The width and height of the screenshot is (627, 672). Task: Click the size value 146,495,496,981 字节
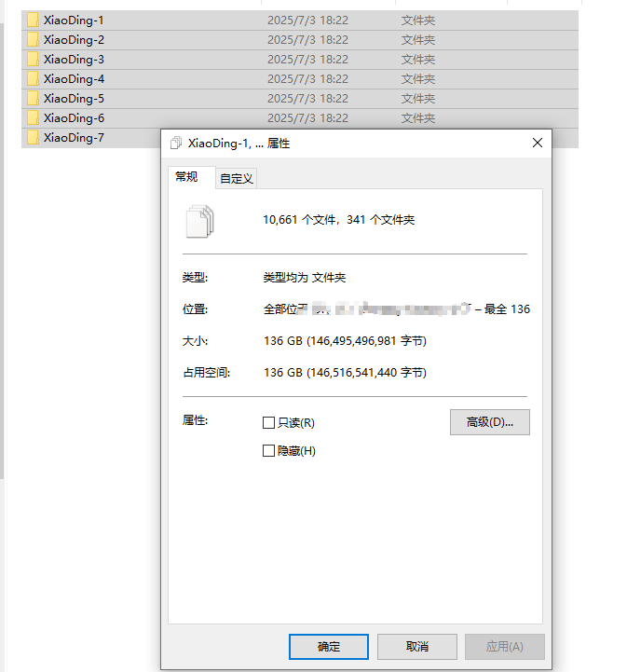[345, 341]
